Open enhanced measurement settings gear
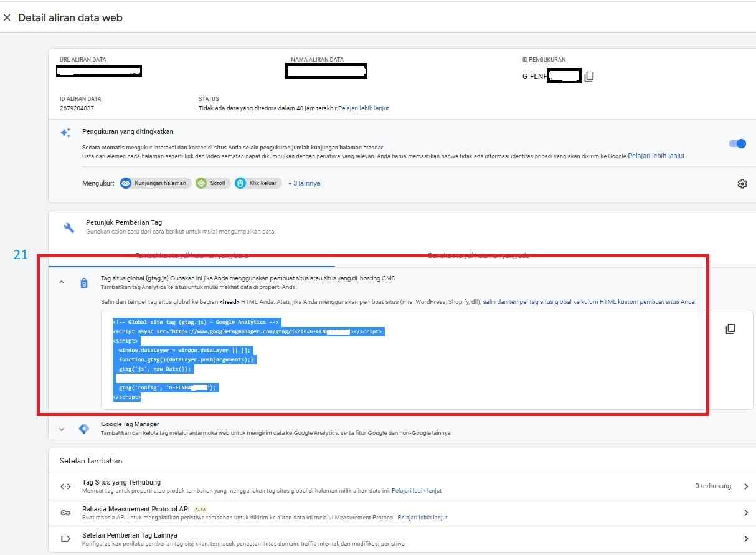This screenshot has height=555, width=756. [x=742, y=184]
